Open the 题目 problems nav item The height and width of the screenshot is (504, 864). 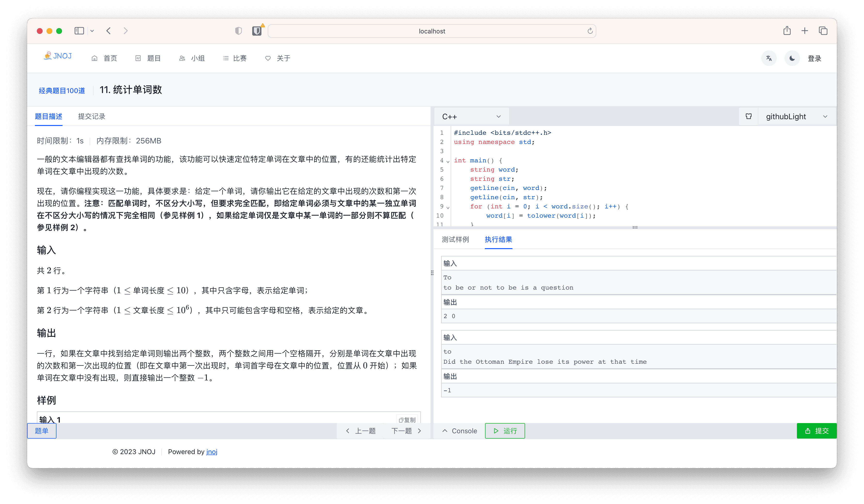pyautogui.click(x=148, y=58)
